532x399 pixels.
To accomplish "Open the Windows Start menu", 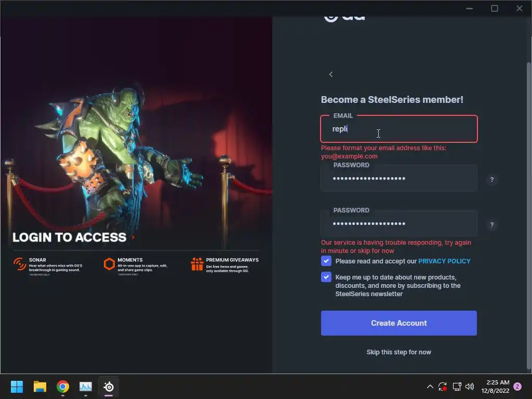I will 17,387.
